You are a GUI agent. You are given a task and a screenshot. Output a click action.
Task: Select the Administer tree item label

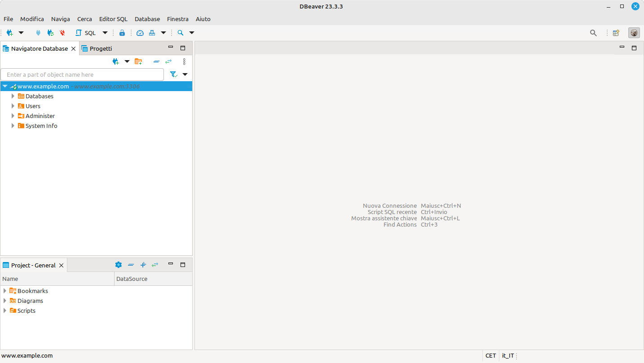click(40, 116)
